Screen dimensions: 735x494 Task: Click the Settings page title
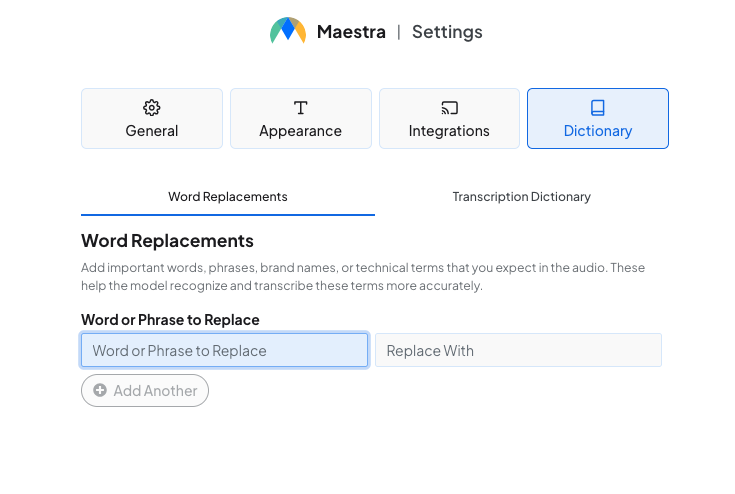coord(447,32)
